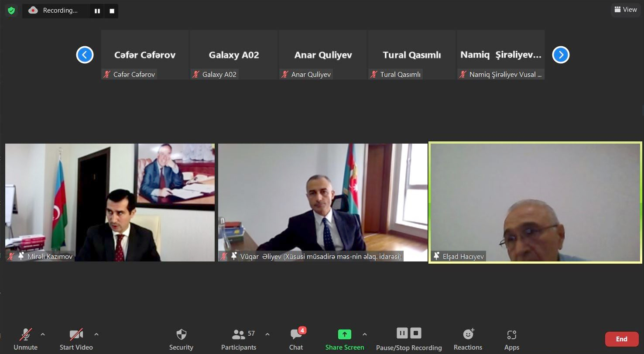This screenshot has height=354, width=644.
Task: Expand video options arrow beside Start Video
Action: (96, 335)
